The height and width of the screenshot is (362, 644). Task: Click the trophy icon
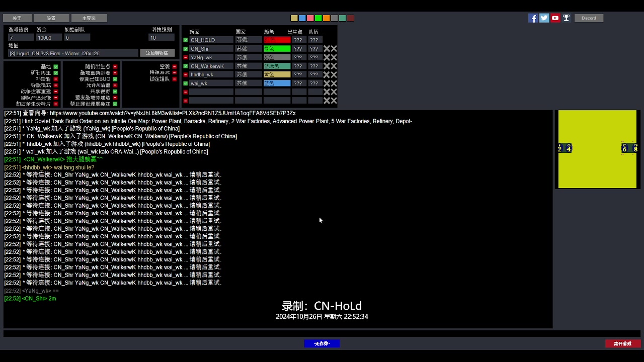pos(566,18)
